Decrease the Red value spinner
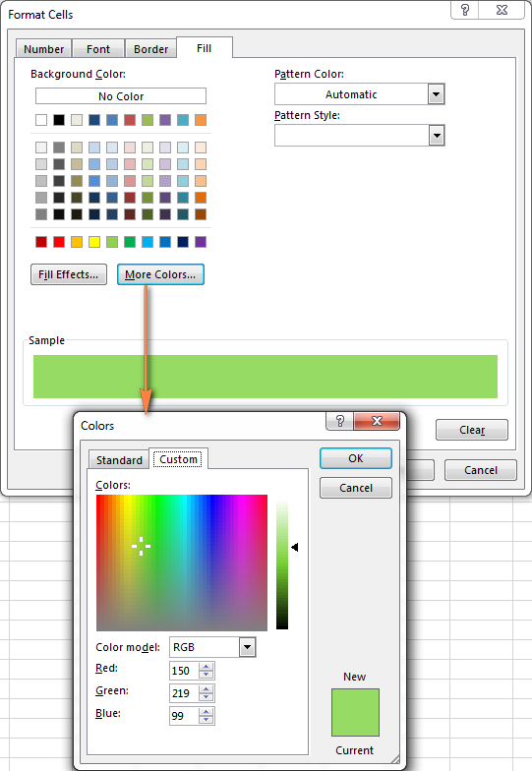This screenshot has width=532, height=771. pos(207,675)
